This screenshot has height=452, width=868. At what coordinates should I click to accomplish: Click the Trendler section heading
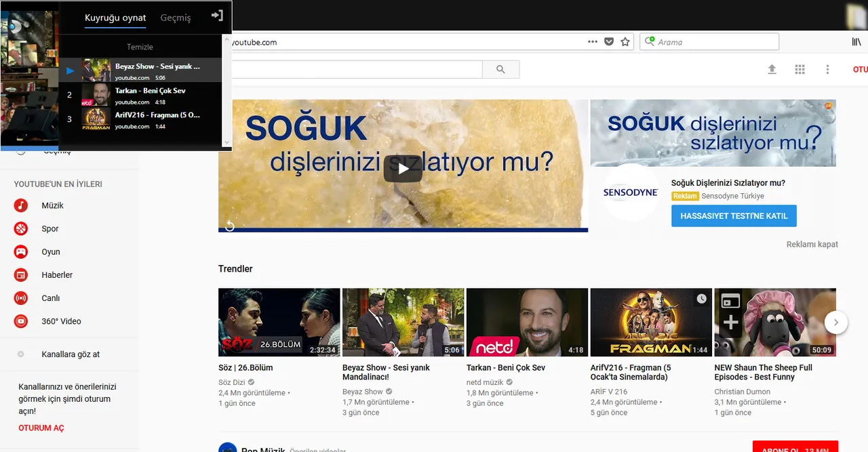coord(235,269)
